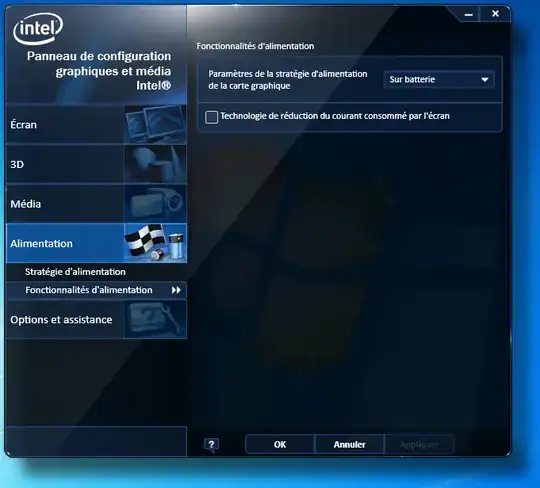Click the Annuler button
The width and height of the screenshot is (540, 488).
tap(349, 445)
